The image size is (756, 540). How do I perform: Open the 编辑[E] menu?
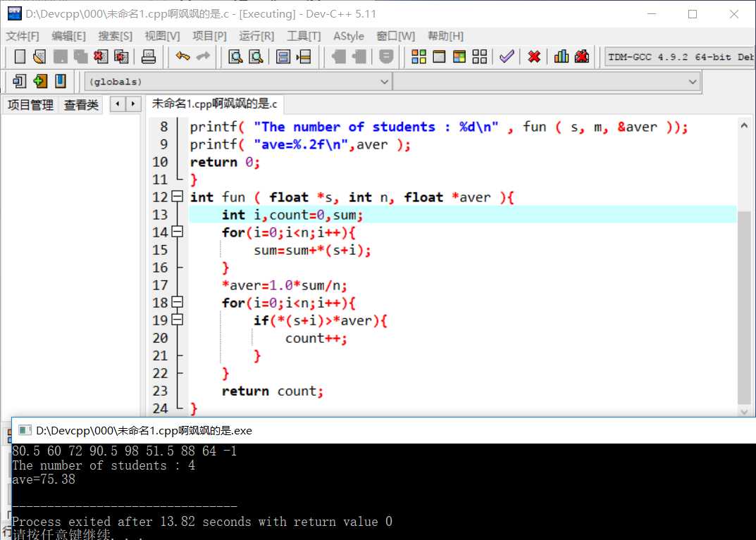(68, 36)
